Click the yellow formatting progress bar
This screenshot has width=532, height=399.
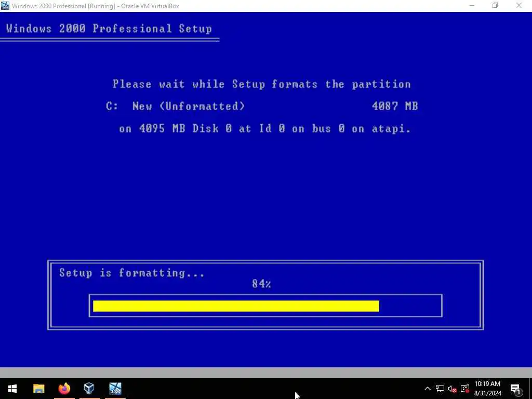236,306
